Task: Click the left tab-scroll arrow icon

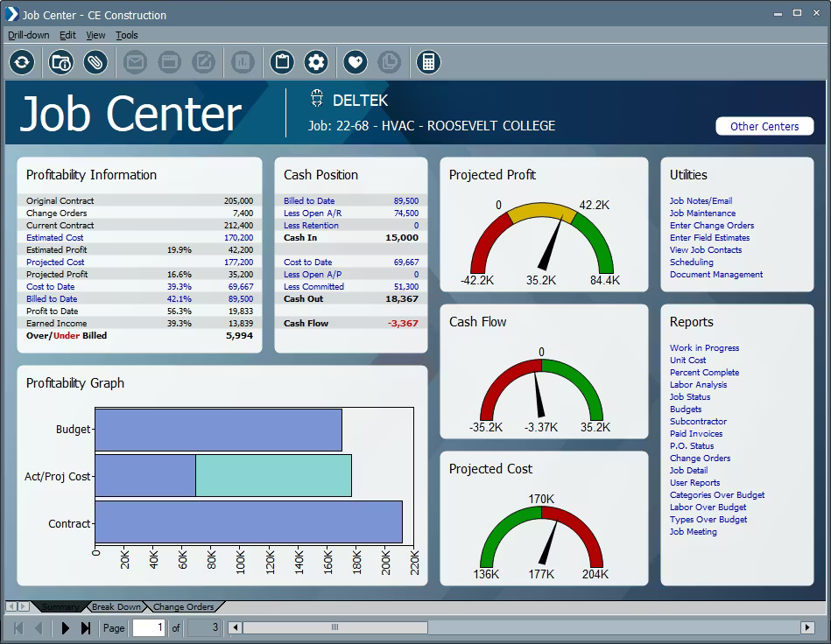Action: (11, 605)
